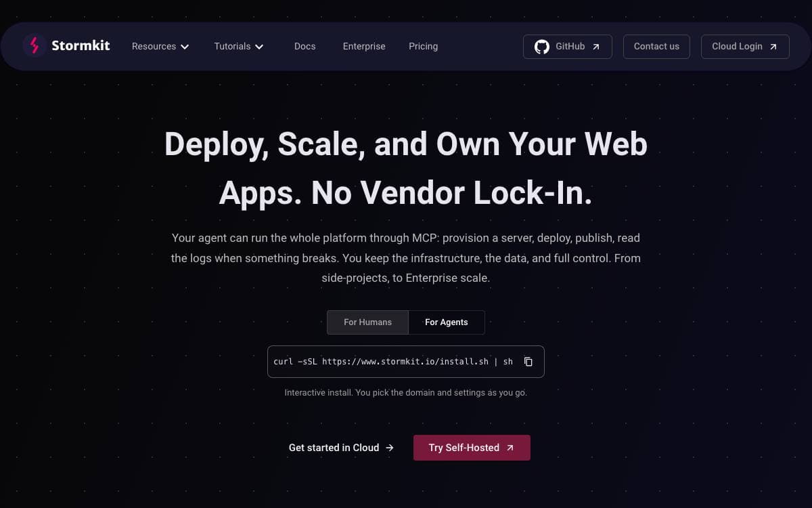812x508 pixels.
Task: Click the Stormkit lightning bolt logo icon
Action: [34, 46]
